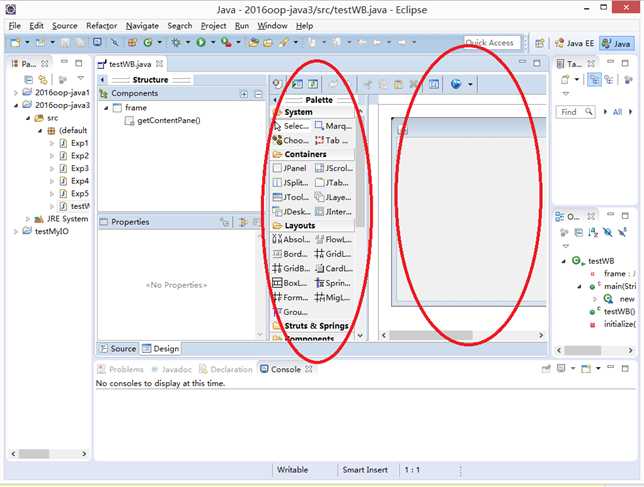Screen dimensions: 644x487
Task: Open the File menu
Action: coord(14,26)
